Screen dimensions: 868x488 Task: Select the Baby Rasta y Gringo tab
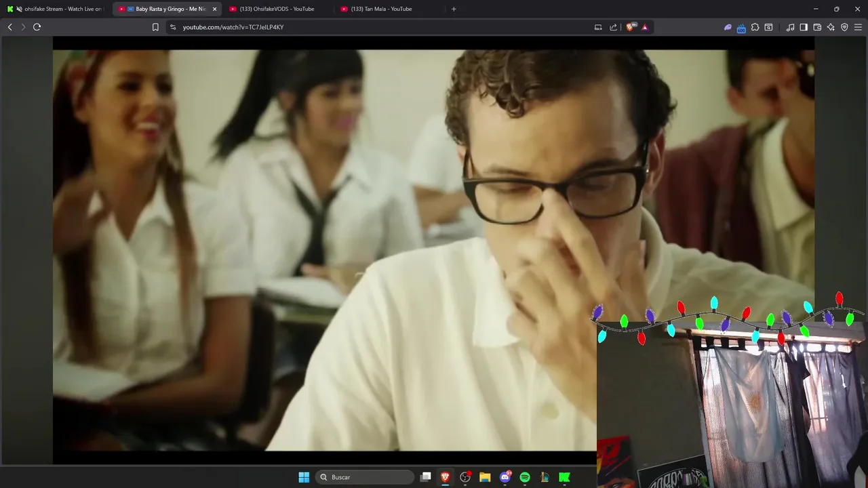tap(166, 9)
